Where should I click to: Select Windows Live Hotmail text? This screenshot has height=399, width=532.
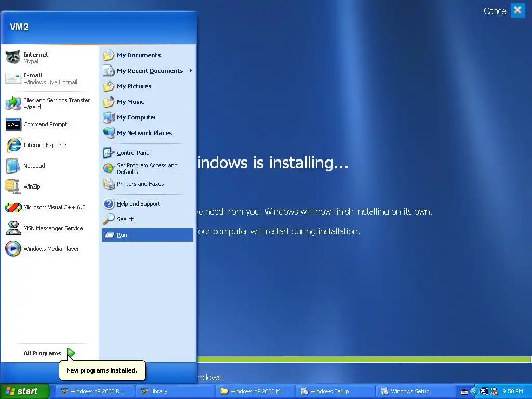(50, 82)
